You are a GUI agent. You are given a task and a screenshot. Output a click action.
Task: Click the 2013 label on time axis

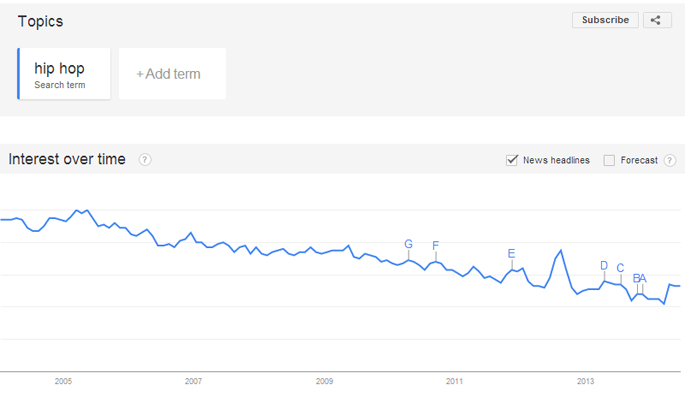point(585,381)
